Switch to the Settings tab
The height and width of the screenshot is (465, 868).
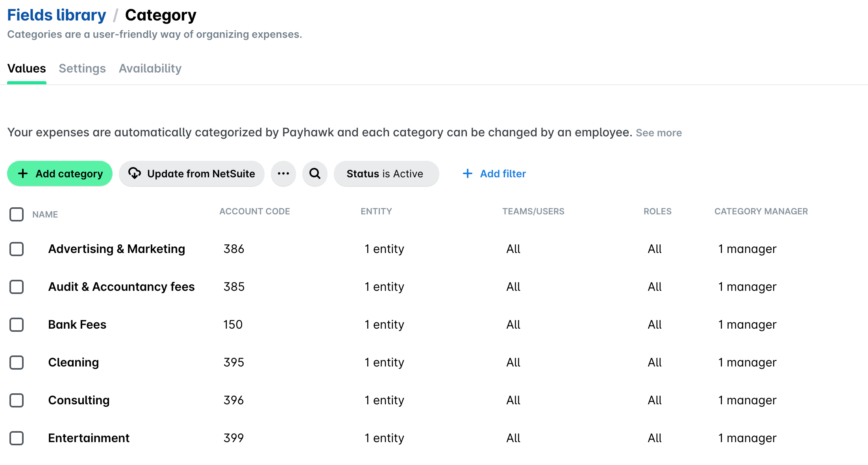pos(82,69)
